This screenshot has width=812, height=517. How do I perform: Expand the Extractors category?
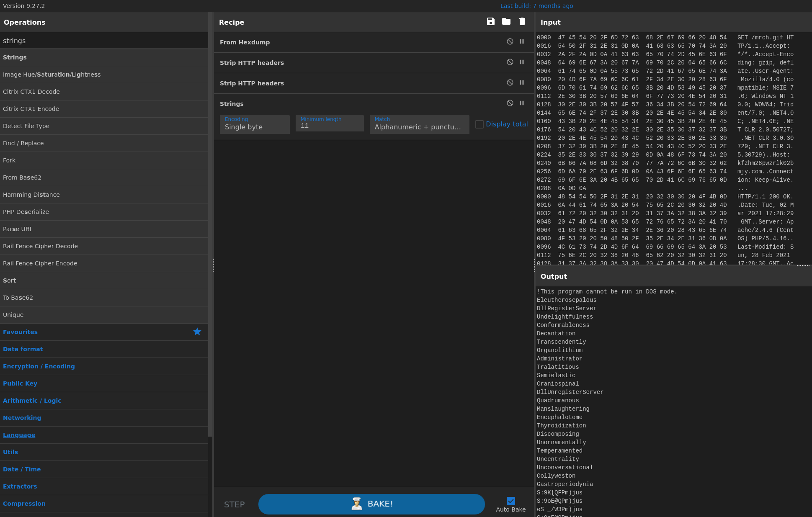[x=104, y=486]
